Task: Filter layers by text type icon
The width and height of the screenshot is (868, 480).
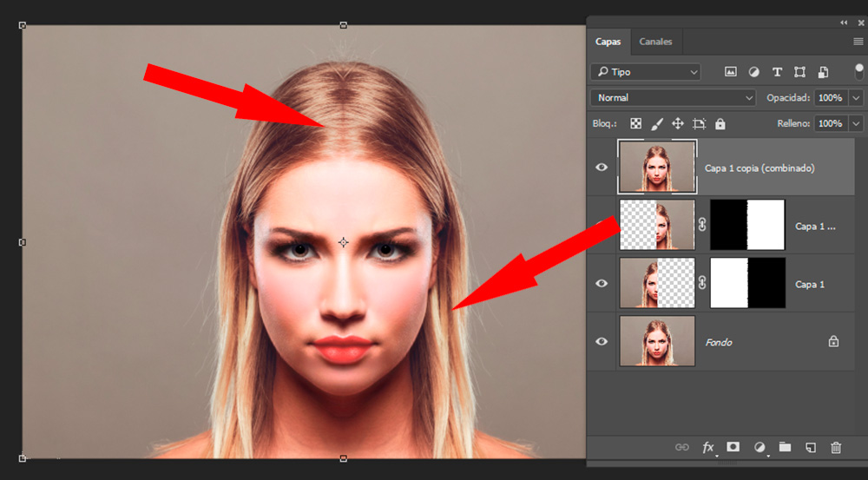Action: point(777,72)
